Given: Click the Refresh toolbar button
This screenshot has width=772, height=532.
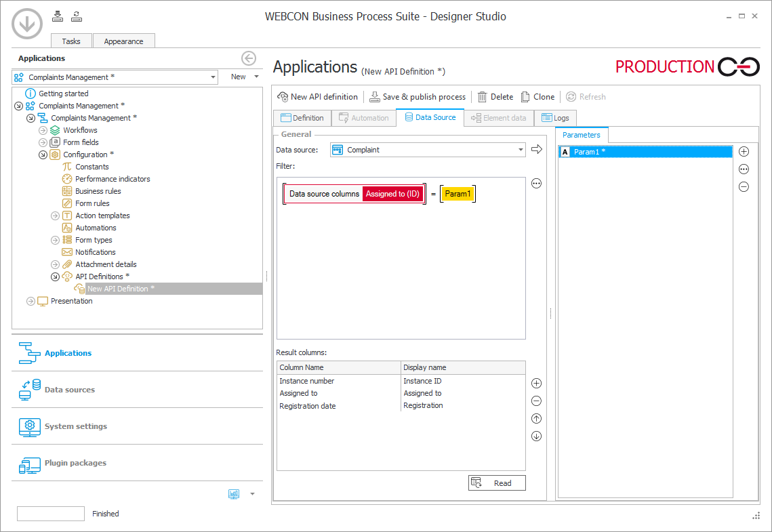Looking at the screenshot, I should [586, 97].
